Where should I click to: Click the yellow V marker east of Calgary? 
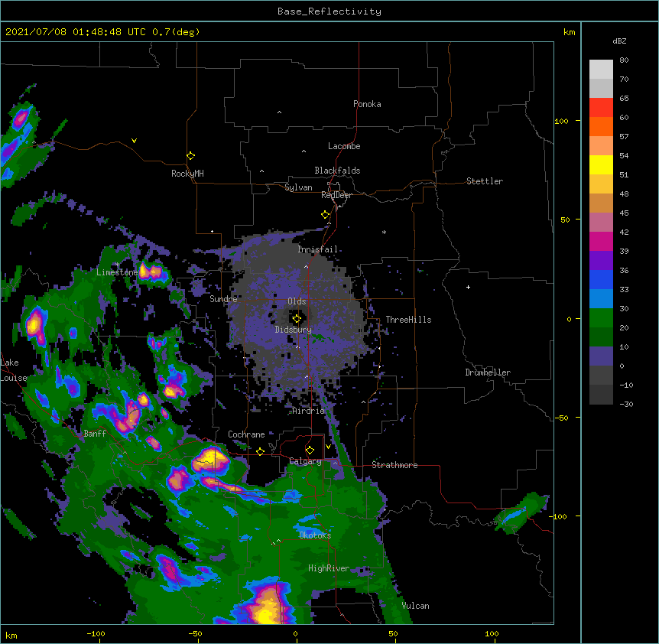click(x=328, y=447)
